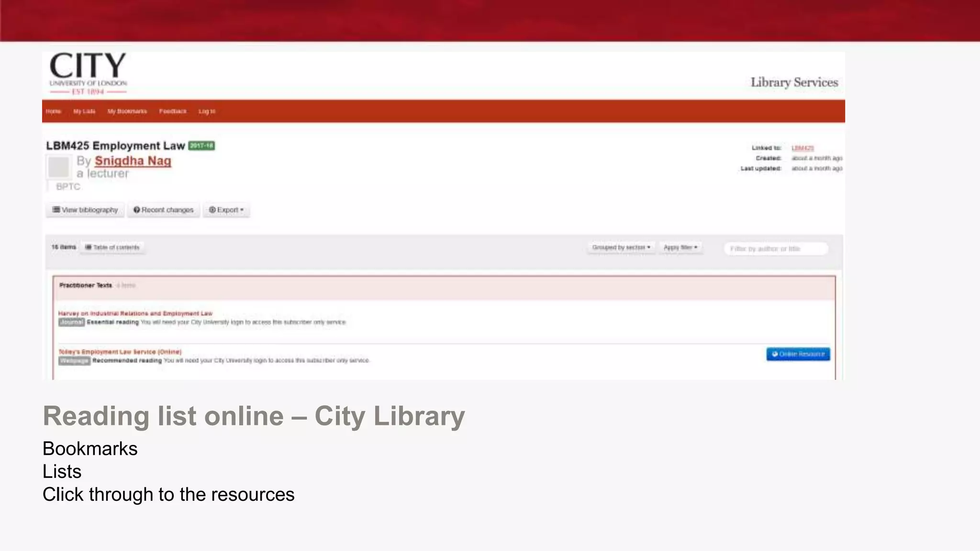Open the Feedback menu item
The height and width of the screenshot is (551, 980).
pos(173,111)
